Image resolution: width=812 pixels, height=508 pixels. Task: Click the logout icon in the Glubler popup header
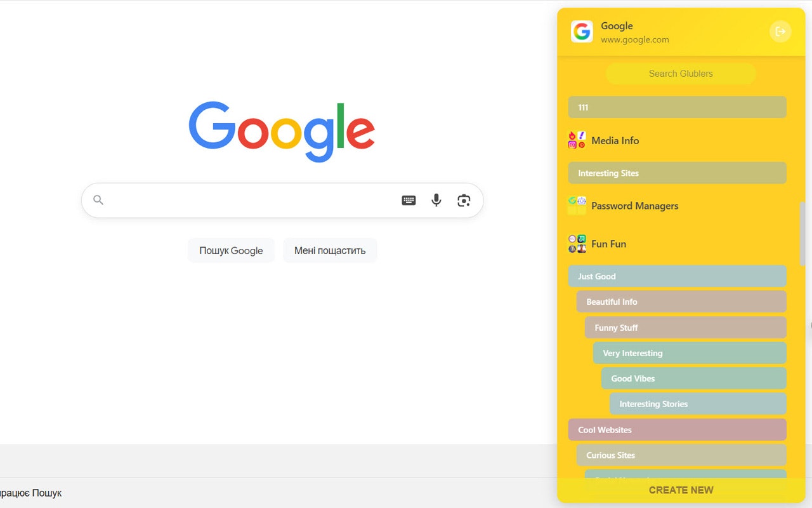pos(780,31)
